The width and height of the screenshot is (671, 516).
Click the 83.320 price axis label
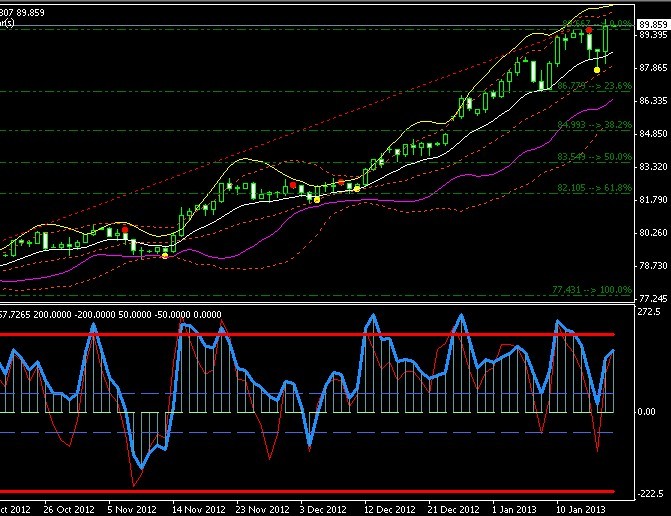click(653, 166)
